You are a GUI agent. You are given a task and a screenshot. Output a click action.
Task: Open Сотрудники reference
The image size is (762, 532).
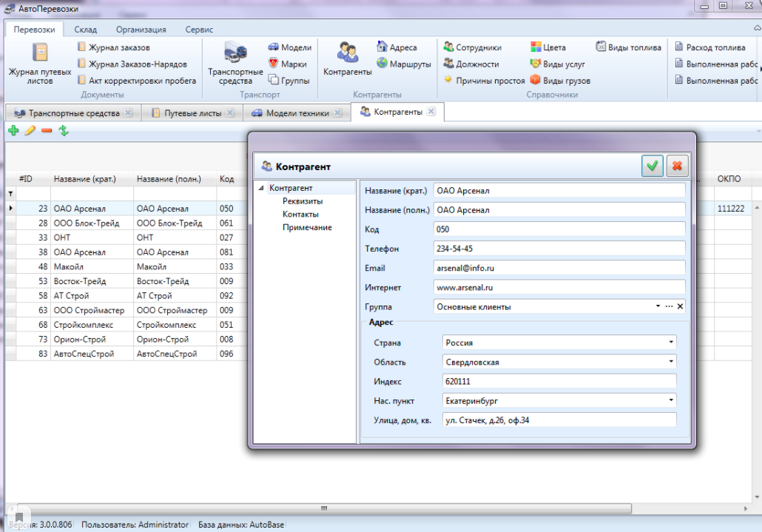(472, 47)
